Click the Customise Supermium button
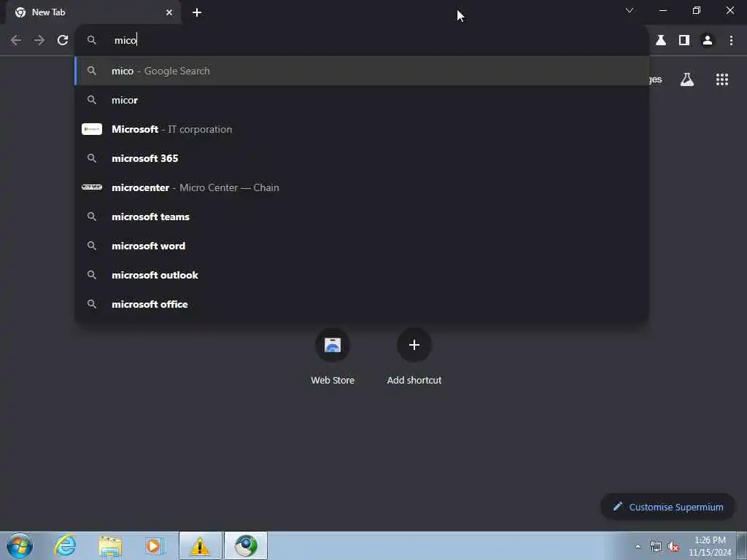This screenshot has width=747, height=560. coord(667,507)
